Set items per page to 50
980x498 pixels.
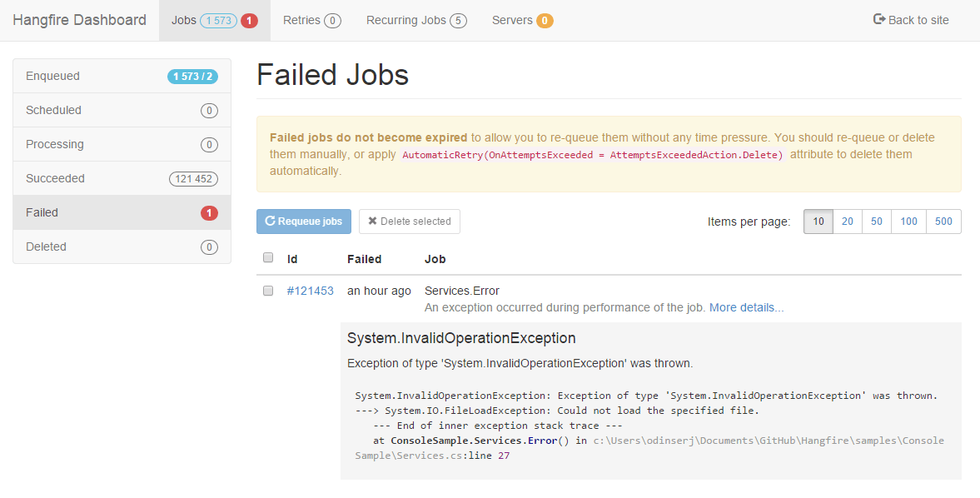click(x=877, y=222)
